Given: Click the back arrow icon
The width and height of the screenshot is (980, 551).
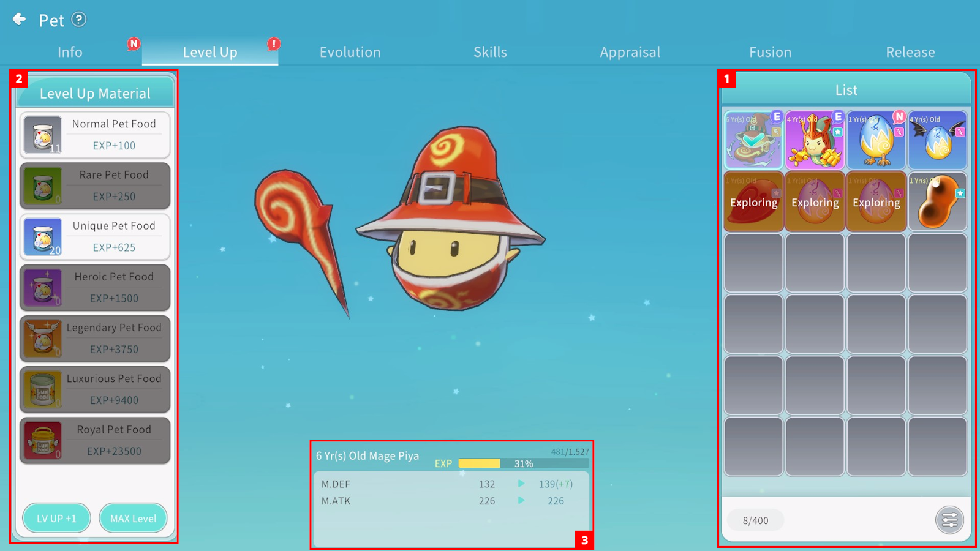Looking at the screenshot, I should 20,20.
